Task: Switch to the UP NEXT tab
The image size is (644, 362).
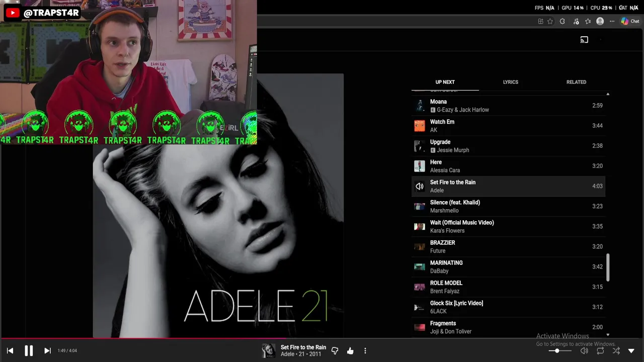Action: click(445, 82)
